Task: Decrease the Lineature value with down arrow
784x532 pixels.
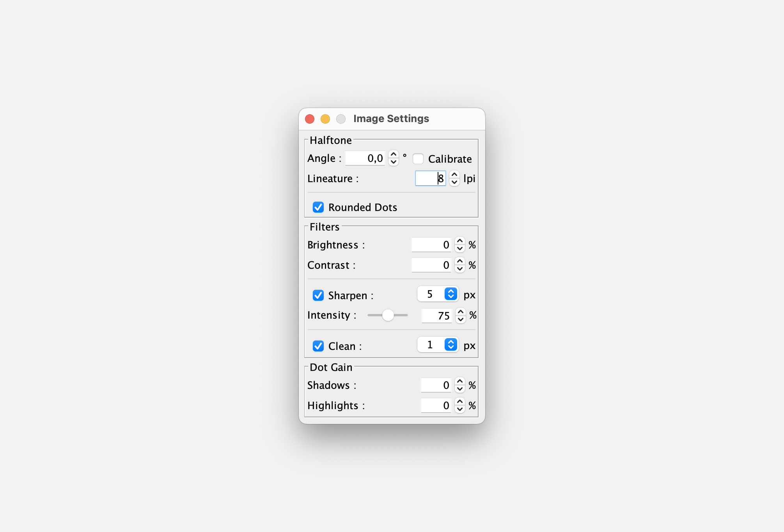Action: [454, 182]
